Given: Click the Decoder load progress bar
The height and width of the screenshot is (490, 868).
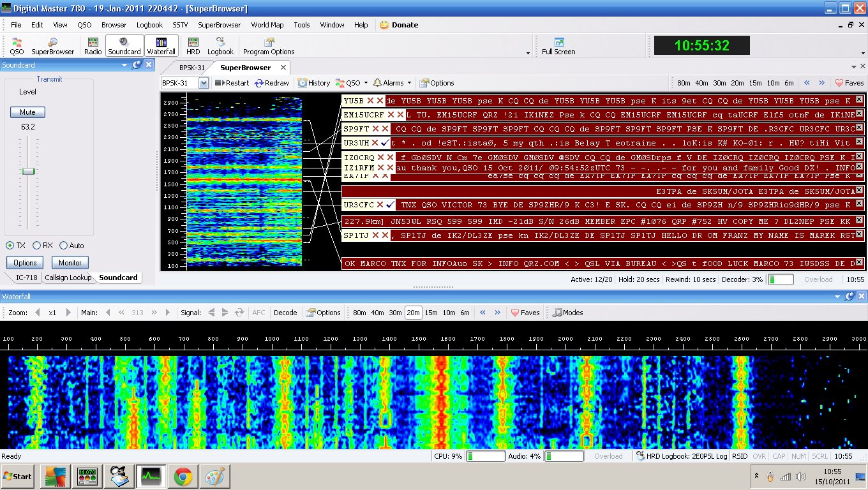Looking at the screenshot, I should coord(781,279).
